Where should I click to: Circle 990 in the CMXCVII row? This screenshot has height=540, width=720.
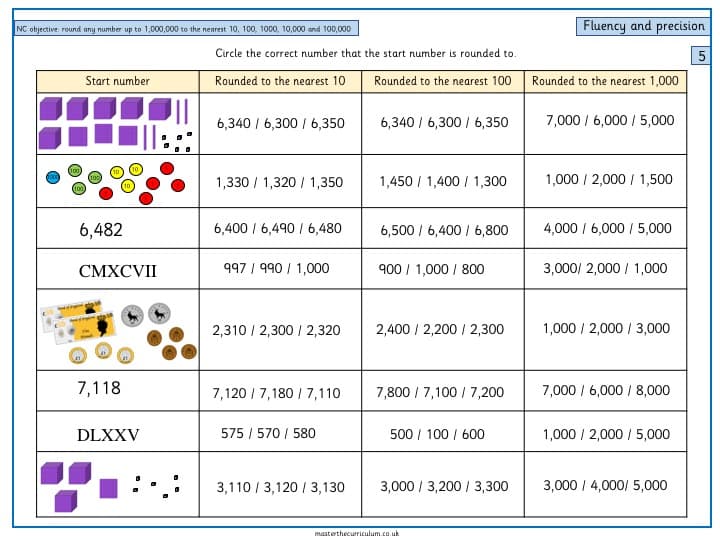coord(271,268)
